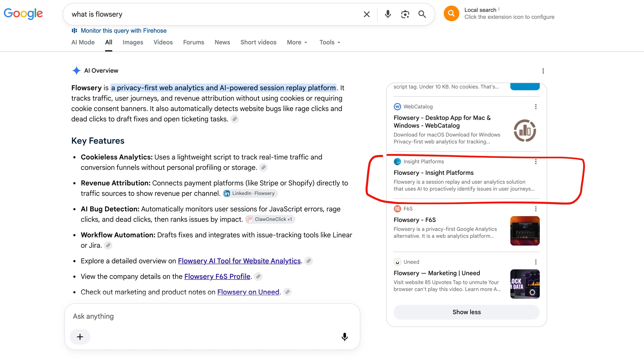Open Flowsery Desktop App WebCatalog result
644x360 pixels.
tap(442, 122)
